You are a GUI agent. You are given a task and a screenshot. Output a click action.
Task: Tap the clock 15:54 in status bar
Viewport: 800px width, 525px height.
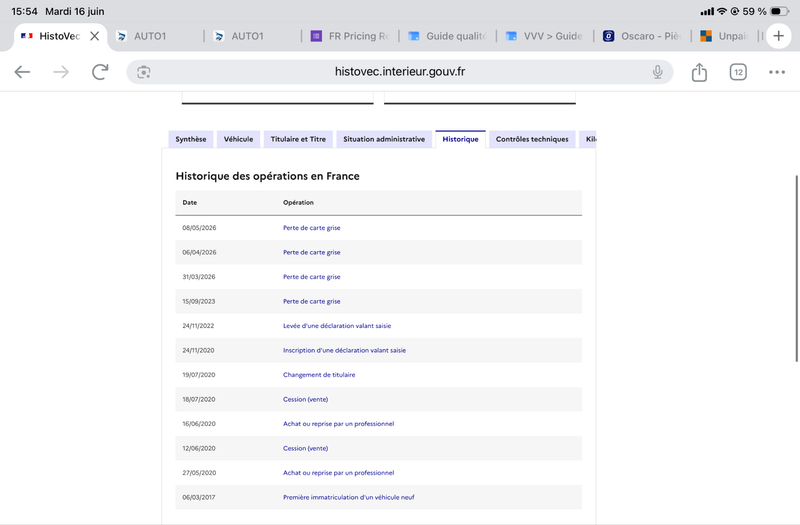click(x=24, y=11)
